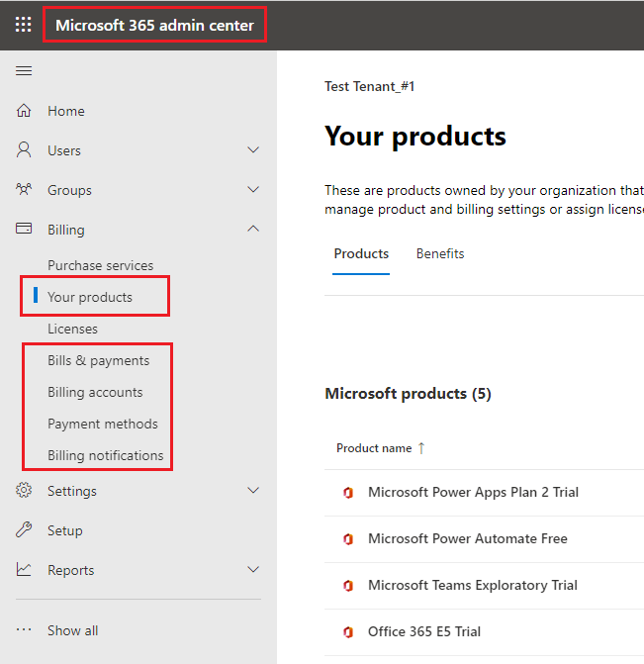
Task: Click the Billing navigation label
Action: [x=66, y=230]
